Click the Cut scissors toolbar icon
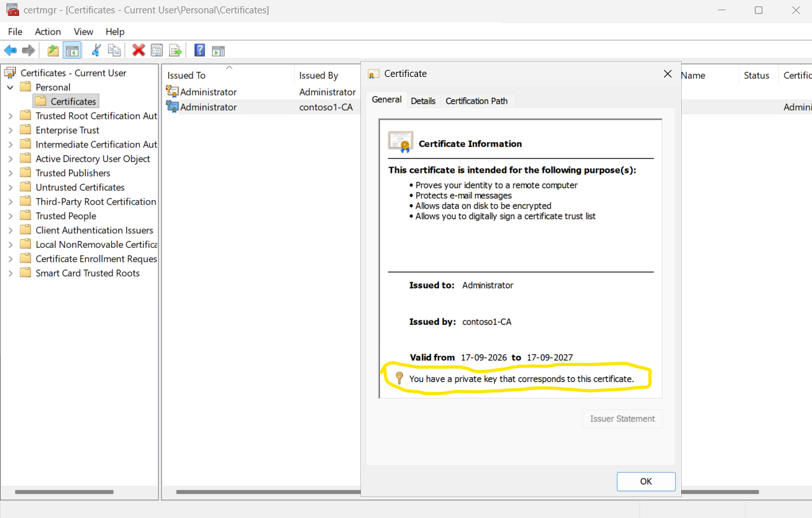 coord(96,50)
